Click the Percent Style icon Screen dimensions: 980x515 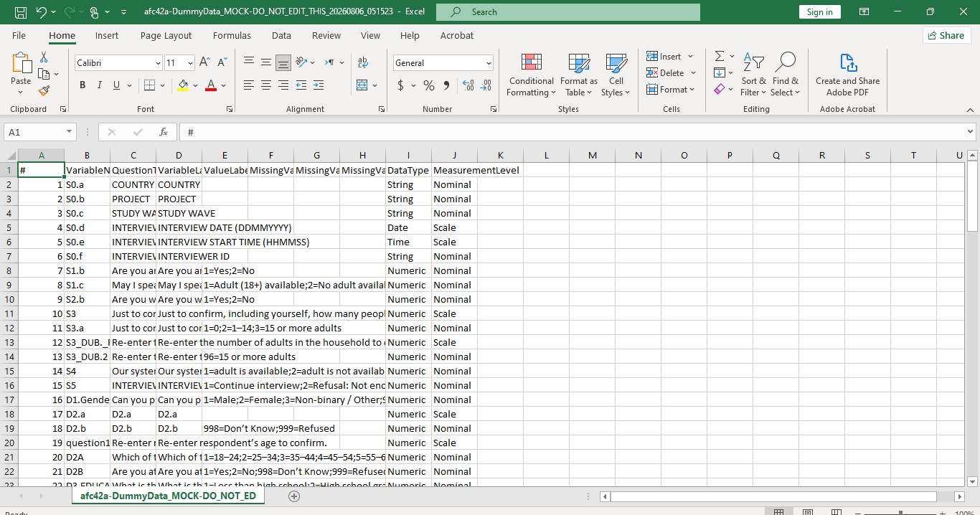click(429, 85)
